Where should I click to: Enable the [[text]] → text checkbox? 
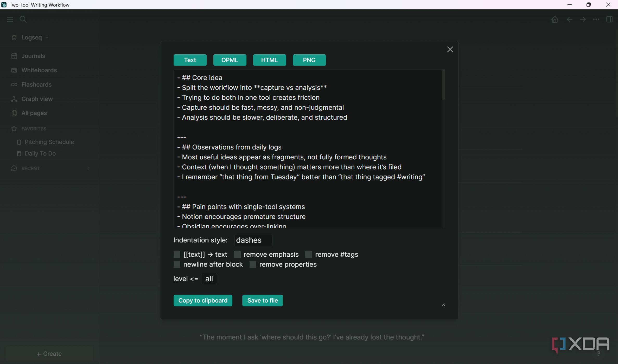177,254
